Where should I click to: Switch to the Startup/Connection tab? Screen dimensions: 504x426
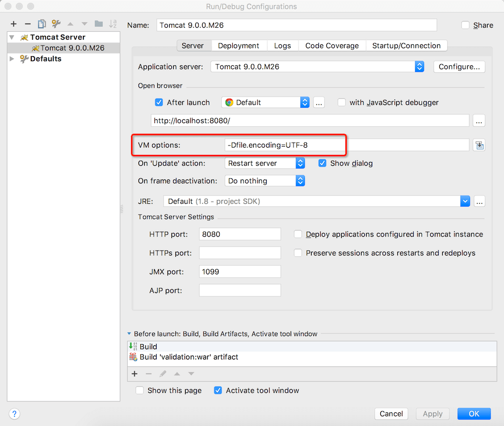coord(406,45)
